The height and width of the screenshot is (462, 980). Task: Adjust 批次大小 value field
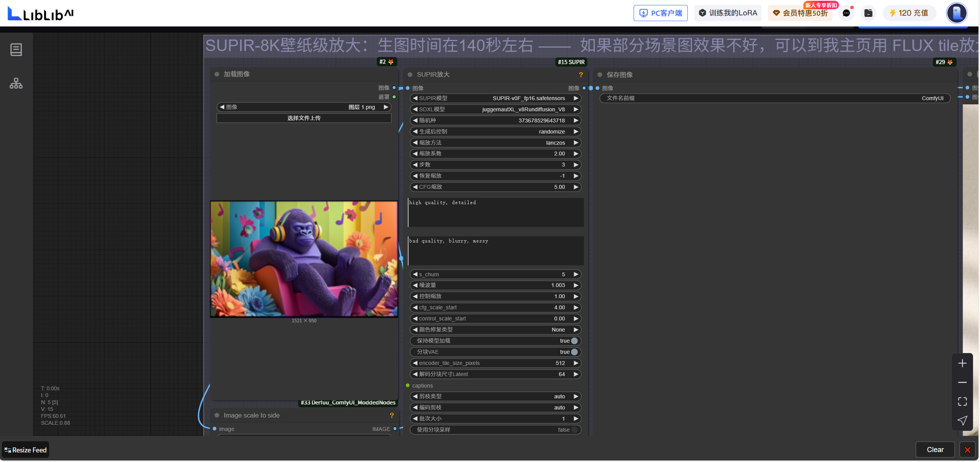pos(495,419)
